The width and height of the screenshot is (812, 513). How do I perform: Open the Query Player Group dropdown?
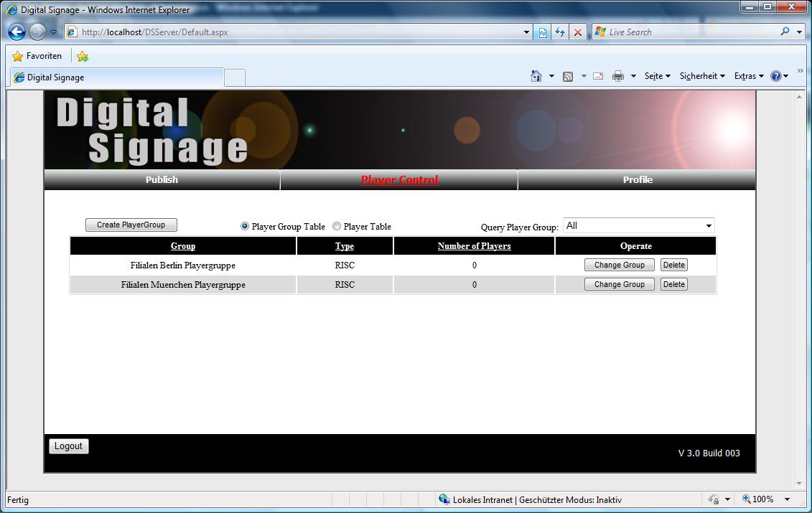point(638,226)
